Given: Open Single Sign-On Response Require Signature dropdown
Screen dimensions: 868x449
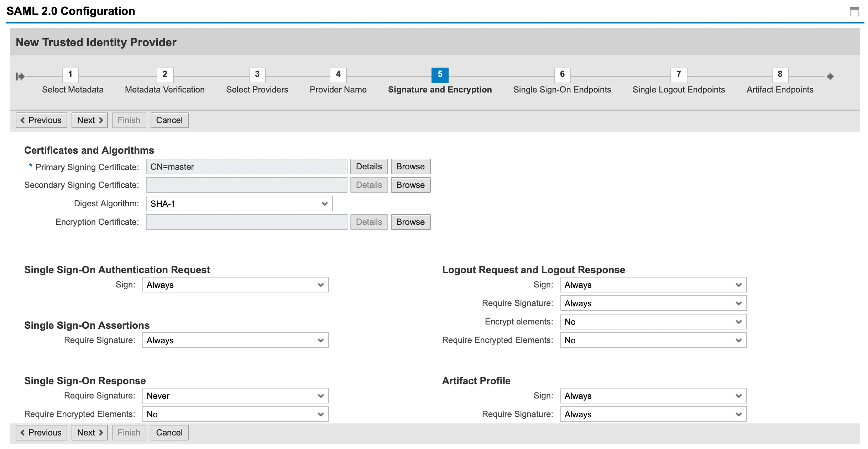Looking at the screenshot, I should tap(235, 396).
